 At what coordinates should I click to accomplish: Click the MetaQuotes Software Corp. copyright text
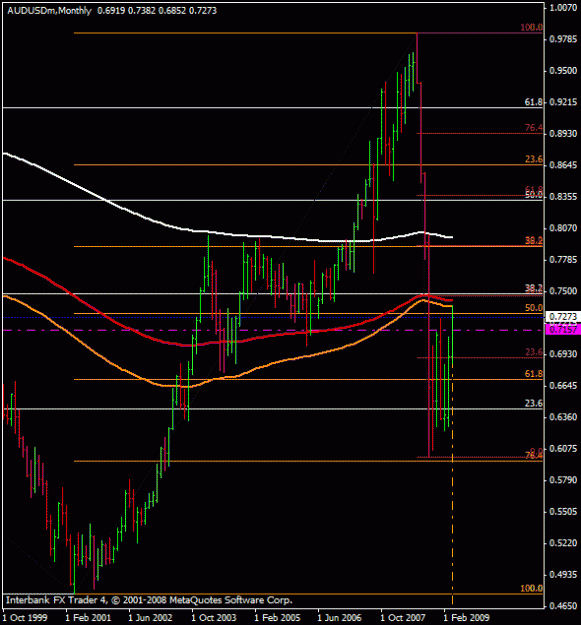[149, 600]
